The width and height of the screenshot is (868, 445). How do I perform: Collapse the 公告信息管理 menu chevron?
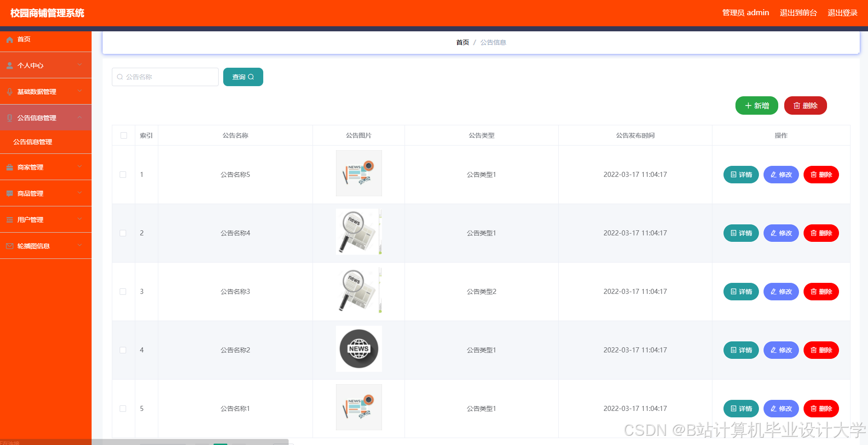point(80,117)
